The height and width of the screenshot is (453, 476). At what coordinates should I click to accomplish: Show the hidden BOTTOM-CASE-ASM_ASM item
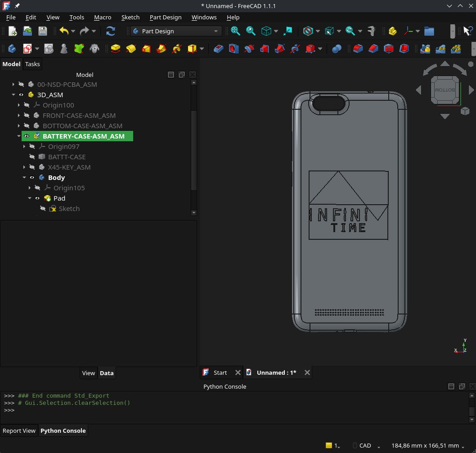click(27, 126)
